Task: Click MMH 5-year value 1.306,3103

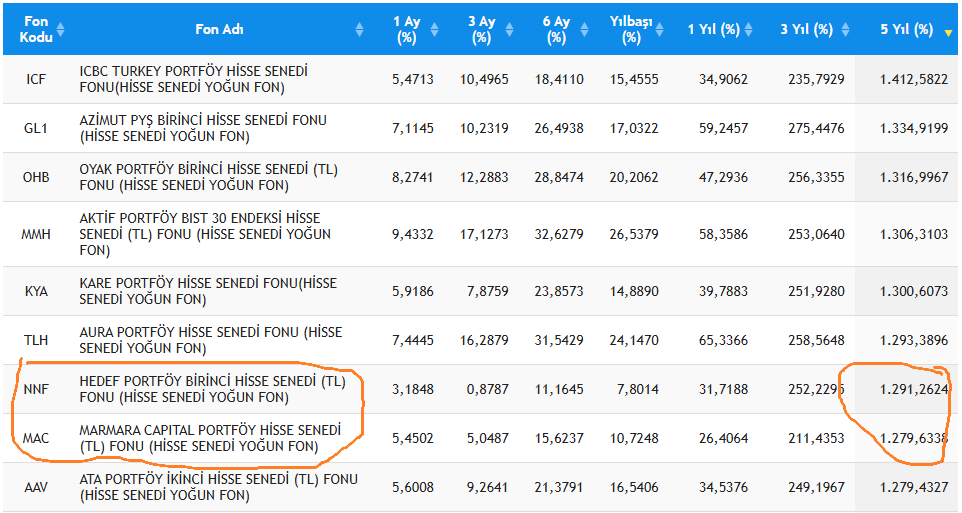Action: pos(914,234)
